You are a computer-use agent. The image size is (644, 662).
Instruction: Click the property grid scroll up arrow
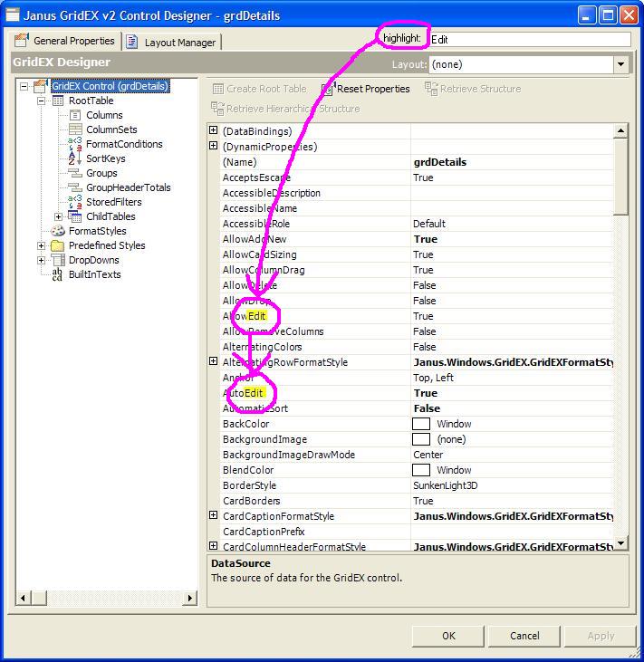pos(620,131)
